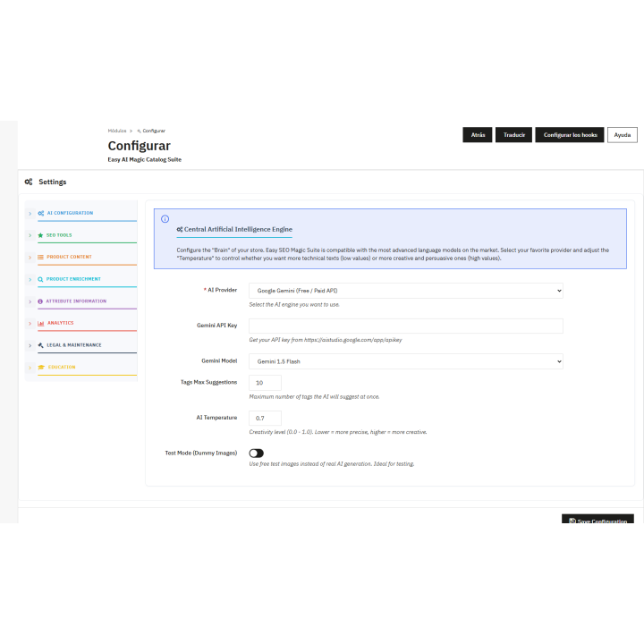Viewport: 644px width, 644px height.
Task: Expand the Product Enrichment section chevron
Action: pyautogui.click(x=30, y=280)
